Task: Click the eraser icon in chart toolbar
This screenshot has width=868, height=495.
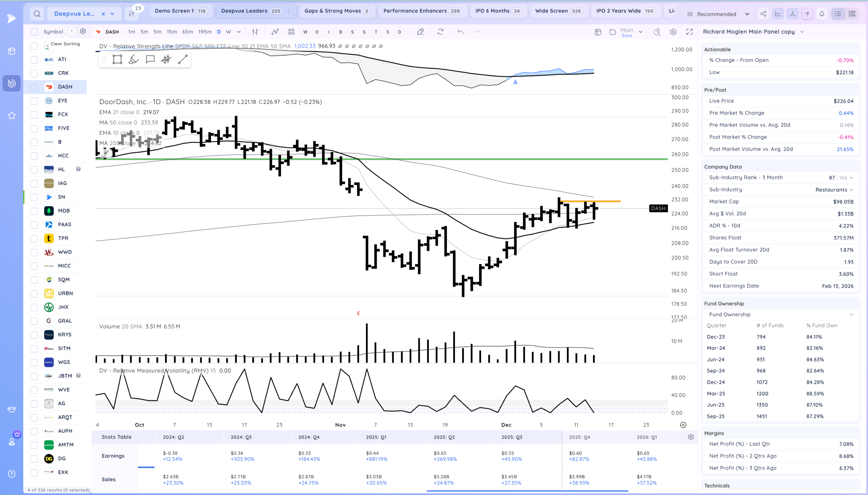Action: coord(420,32)
